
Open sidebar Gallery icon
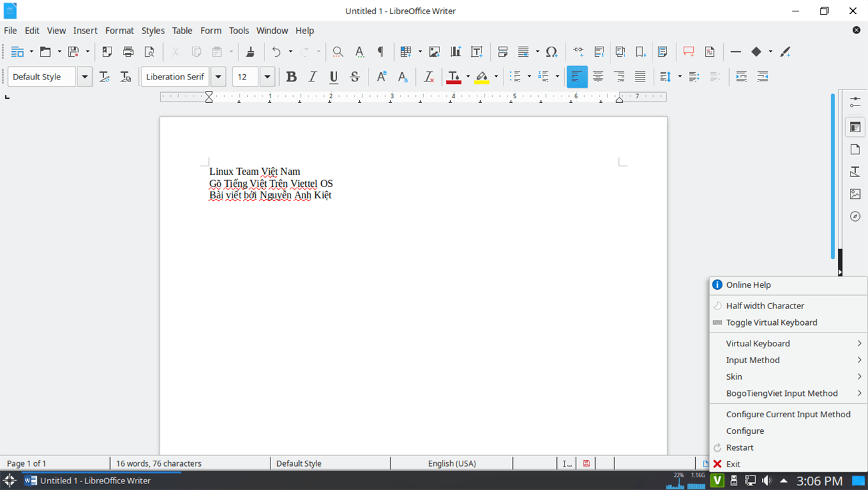point(855,194)
